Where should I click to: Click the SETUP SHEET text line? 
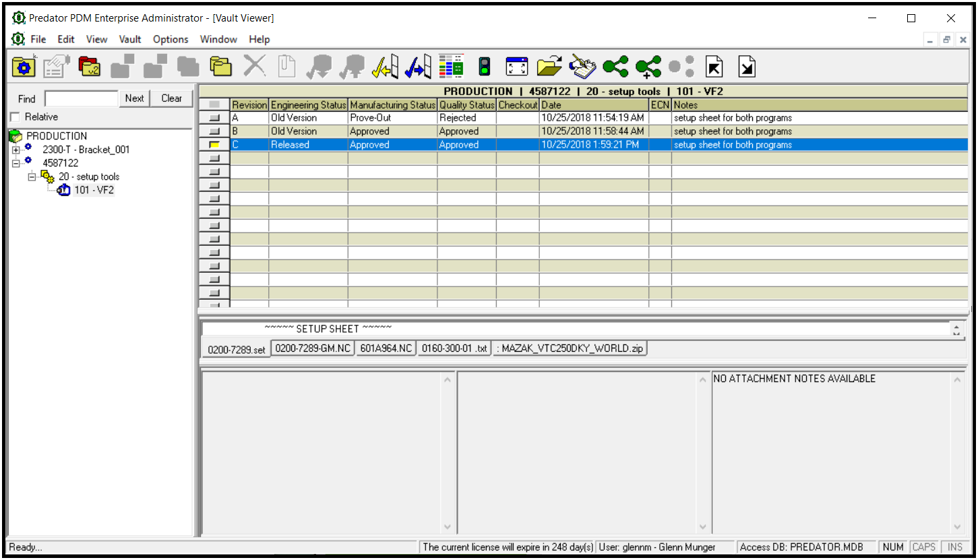328,328
